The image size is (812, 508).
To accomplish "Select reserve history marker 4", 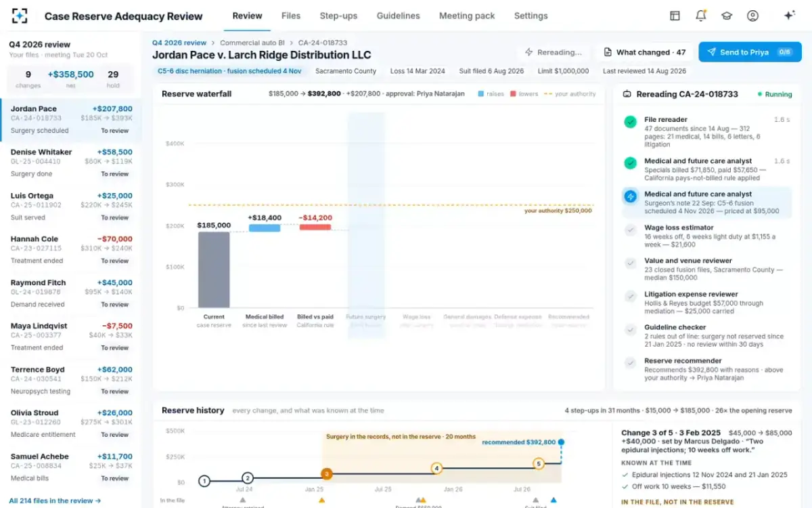I will click(437, 468).
